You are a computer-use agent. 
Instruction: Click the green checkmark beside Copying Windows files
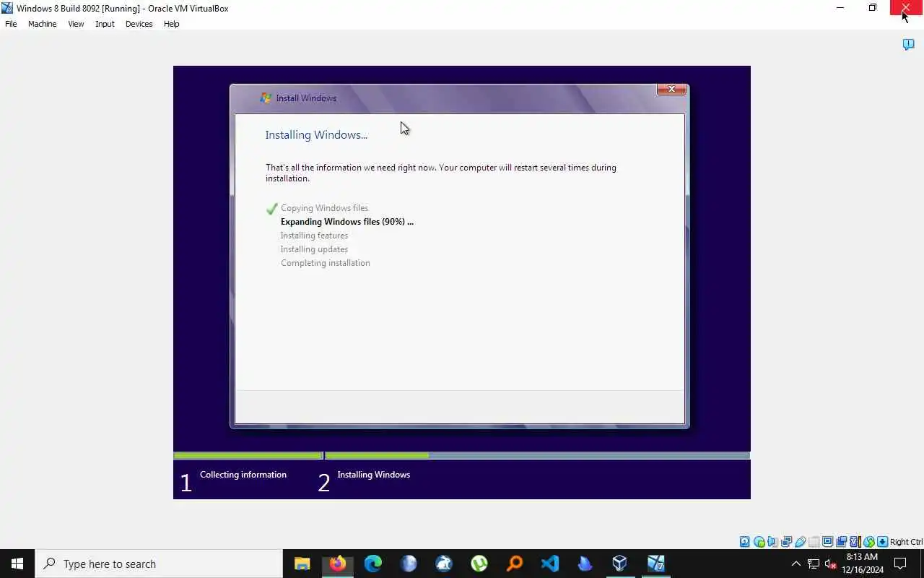coord(272,209)
